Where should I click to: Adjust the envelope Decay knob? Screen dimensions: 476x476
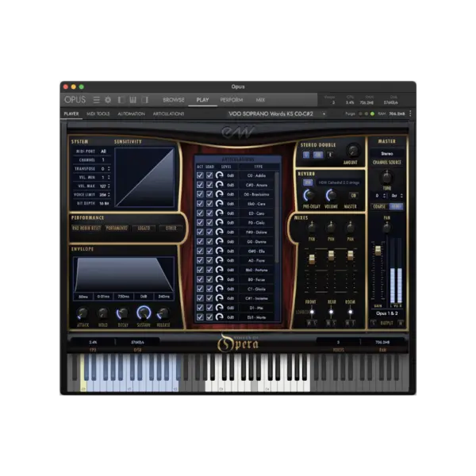123,313
